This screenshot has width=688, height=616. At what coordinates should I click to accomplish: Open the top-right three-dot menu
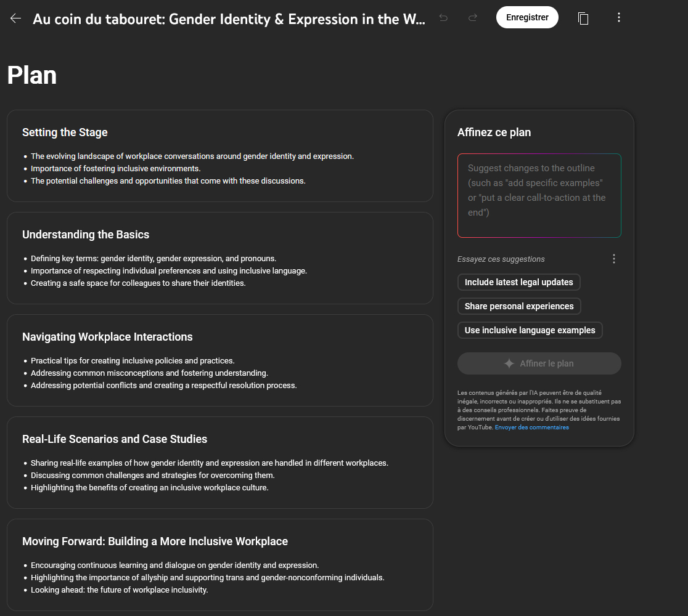(x=619, y=18)
